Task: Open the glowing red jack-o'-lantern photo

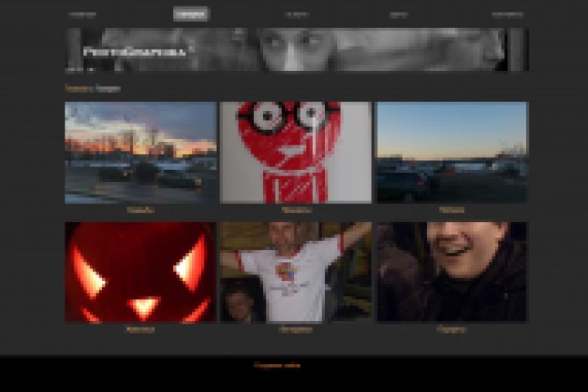Action: point(140,272)
